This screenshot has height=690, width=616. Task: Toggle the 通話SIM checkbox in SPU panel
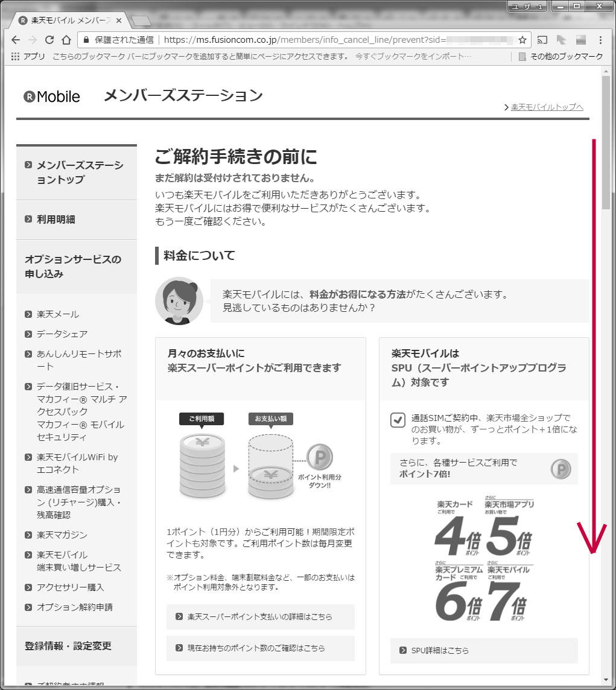pos(398,420)
